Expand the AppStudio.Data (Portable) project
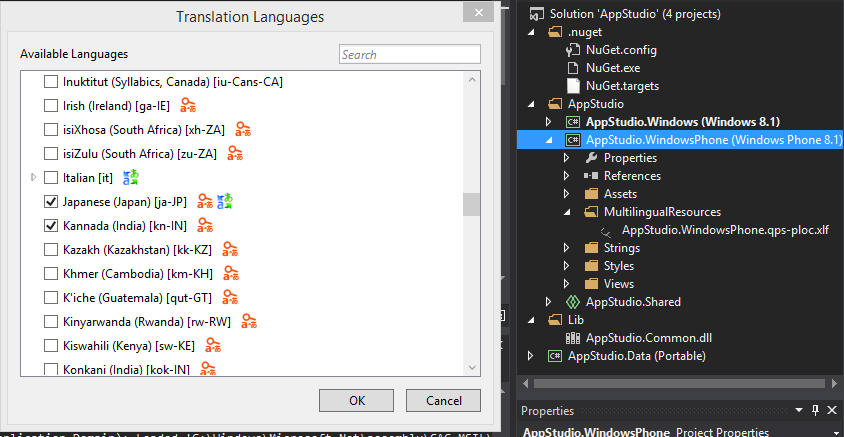The image size is (844, 437). (531, 356)
